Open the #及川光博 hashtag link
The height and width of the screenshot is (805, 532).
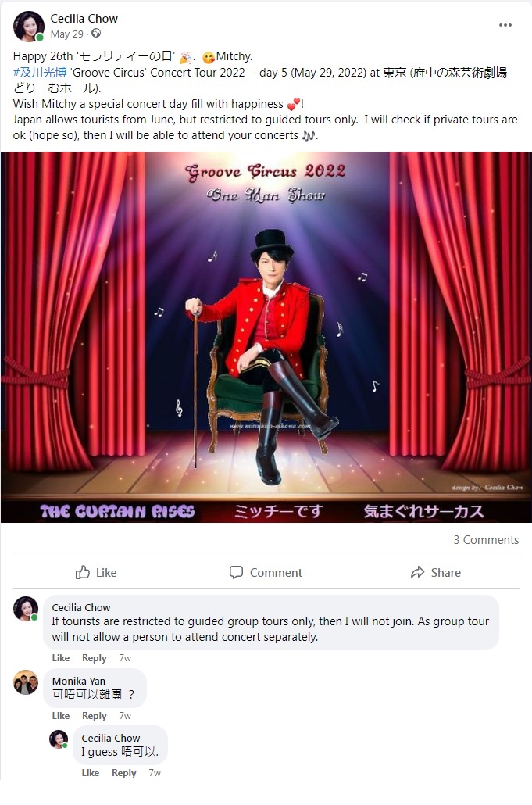(x=40, y=73)
